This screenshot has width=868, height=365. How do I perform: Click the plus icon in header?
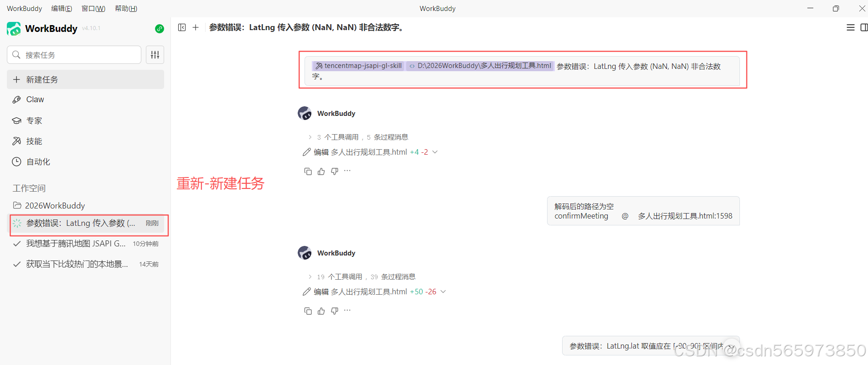click(x=196, y=27)
